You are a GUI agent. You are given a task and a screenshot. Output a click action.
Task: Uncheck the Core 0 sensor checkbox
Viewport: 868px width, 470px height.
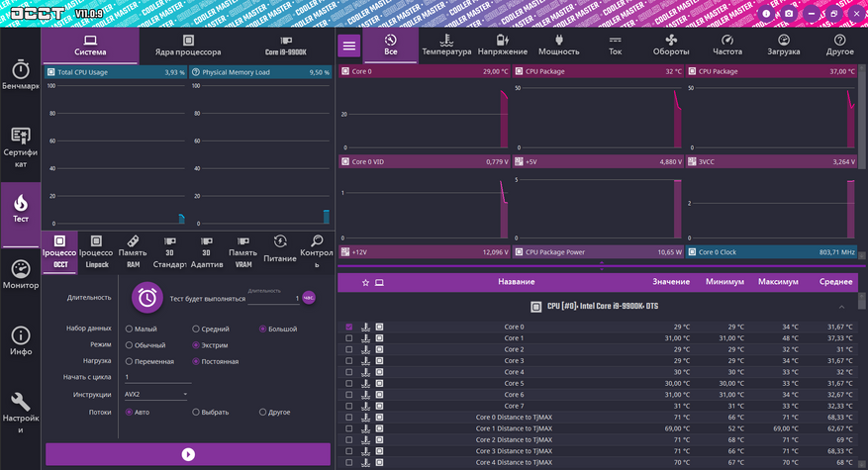click(348, 327)
